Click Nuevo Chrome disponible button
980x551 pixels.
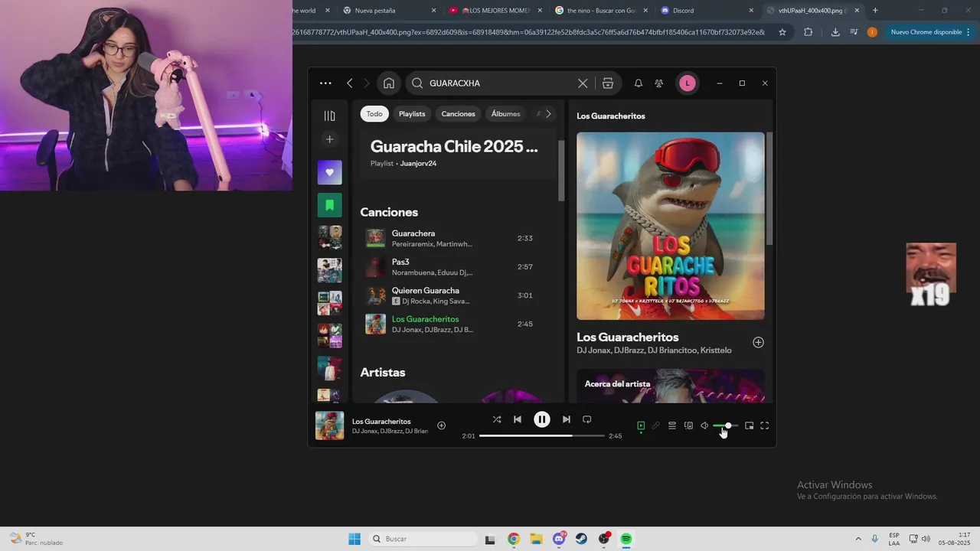[x=930, y=32]
